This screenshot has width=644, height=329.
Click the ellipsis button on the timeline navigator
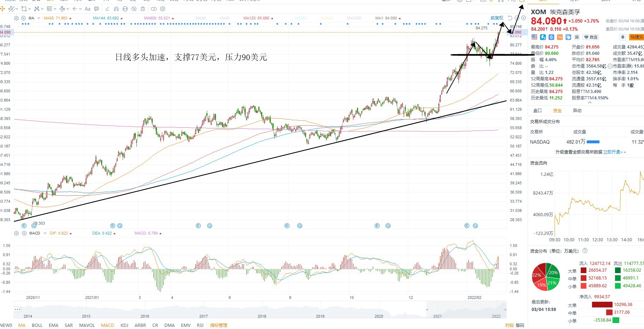pyautogui.click(x=18, y=309)
